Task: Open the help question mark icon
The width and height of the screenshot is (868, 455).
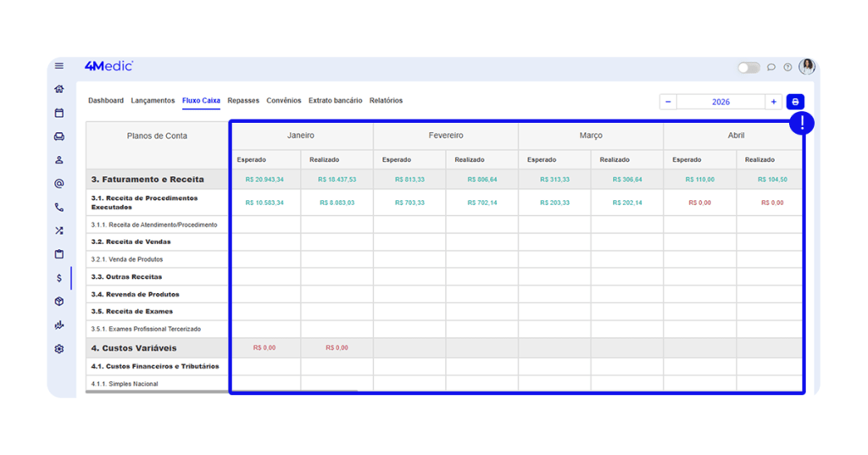Action: pyautogui.click(x=787, y=67)
